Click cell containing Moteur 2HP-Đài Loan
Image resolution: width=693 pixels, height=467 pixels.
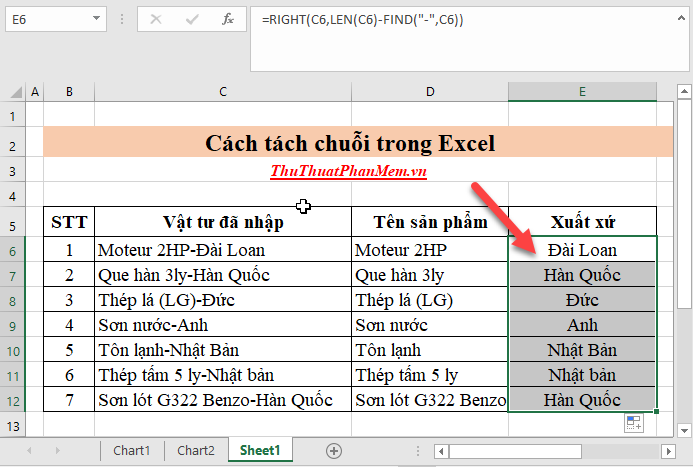(x=222, y=250)
